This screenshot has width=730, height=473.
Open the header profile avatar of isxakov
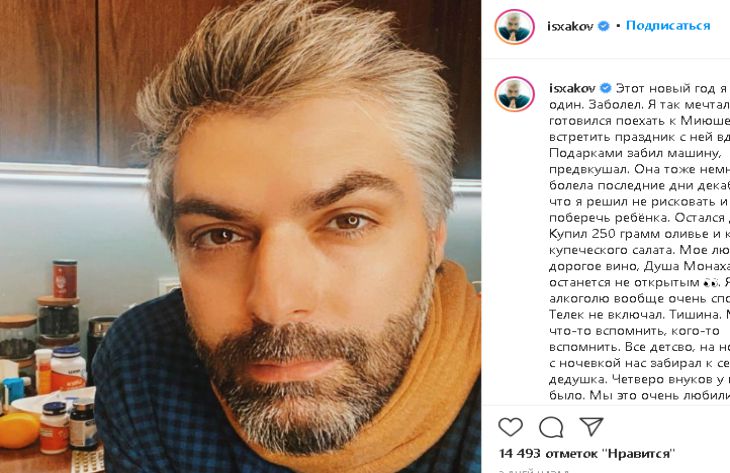[x=514, y=27]
